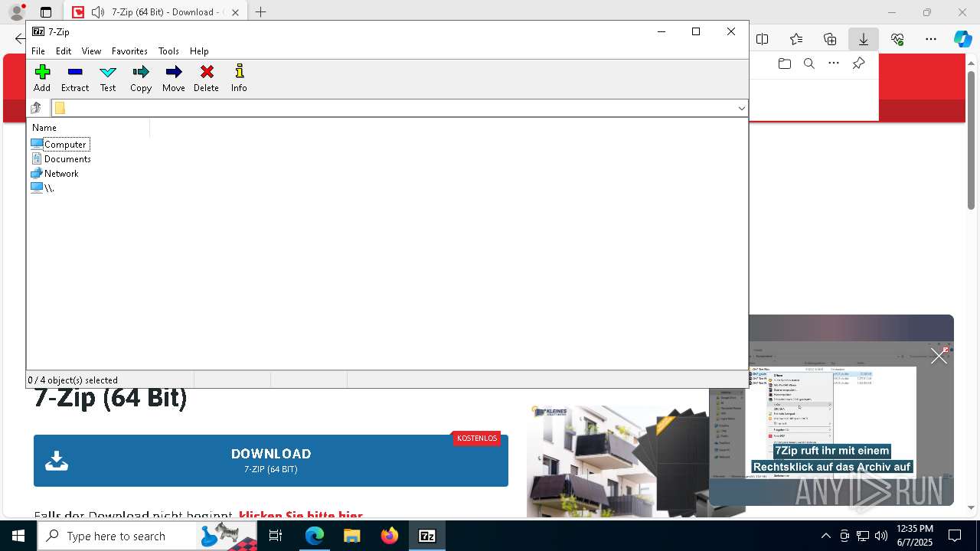
Task: Open the File menu
Action: coord(38,51)
